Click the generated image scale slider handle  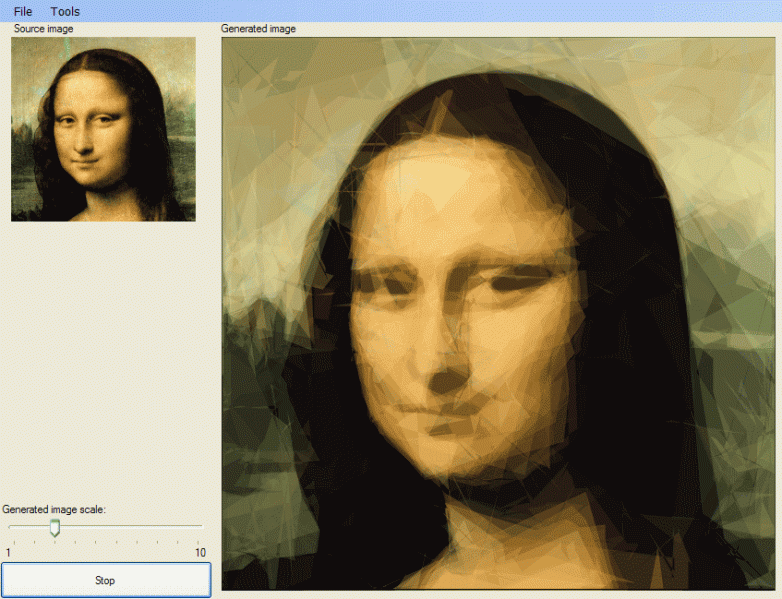(x=55, y=527)
